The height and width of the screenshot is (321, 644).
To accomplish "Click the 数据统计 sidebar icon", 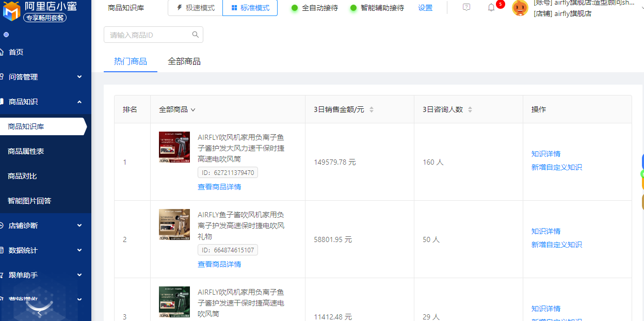I will pos(2,250).
